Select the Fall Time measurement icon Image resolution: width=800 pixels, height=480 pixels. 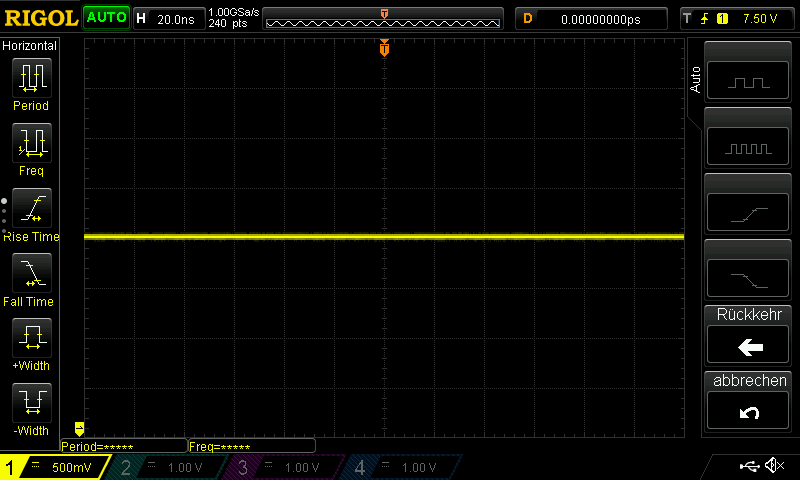tap(32, 273)
